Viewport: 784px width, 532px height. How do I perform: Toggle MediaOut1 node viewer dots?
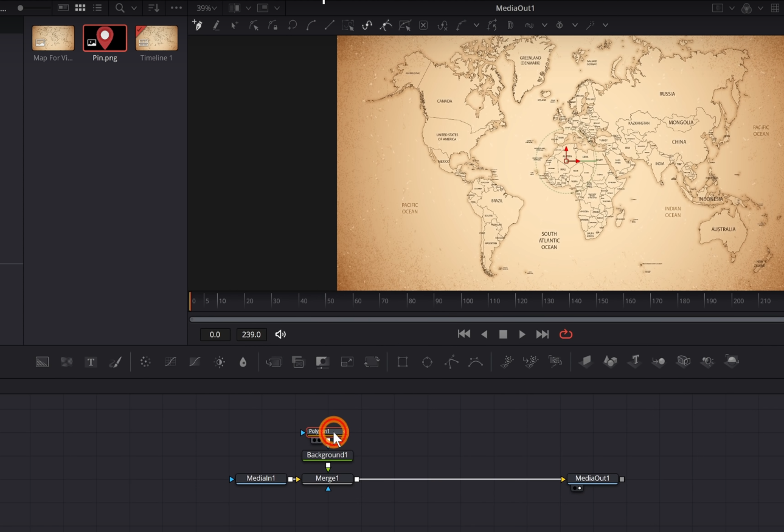tap(577, 488)
